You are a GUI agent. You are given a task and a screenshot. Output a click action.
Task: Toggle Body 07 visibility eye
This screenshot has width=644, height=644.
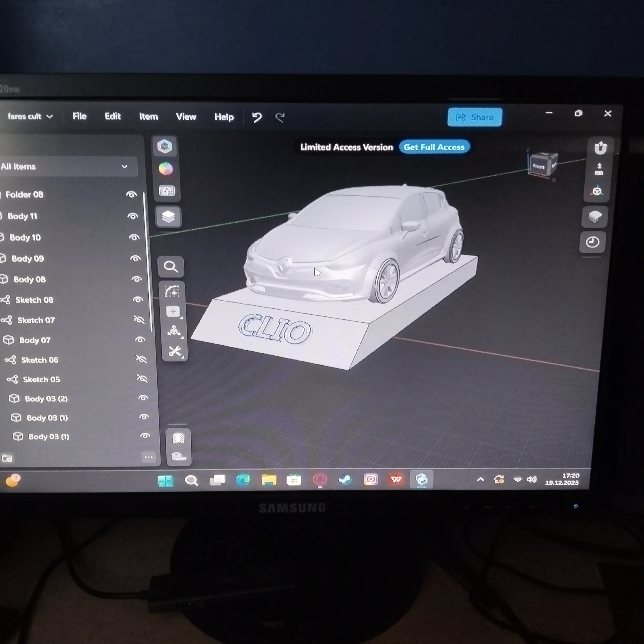[140, 340]
